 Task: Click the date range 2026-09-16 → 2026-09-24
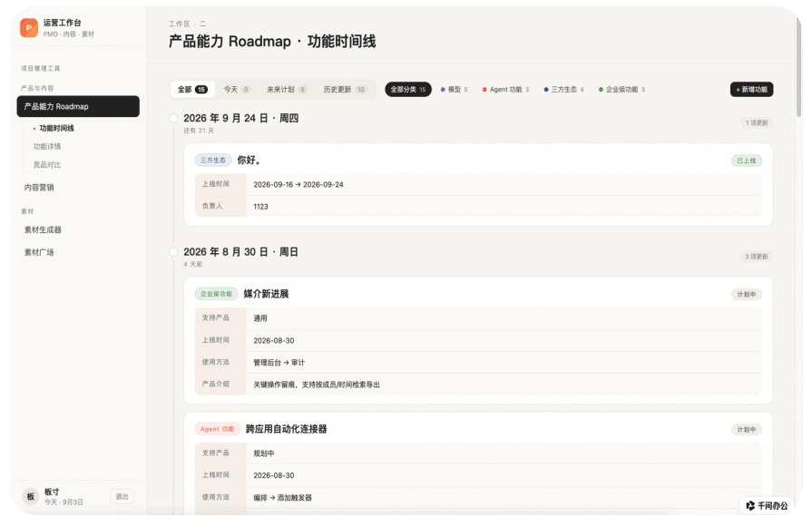pos(298,184)
